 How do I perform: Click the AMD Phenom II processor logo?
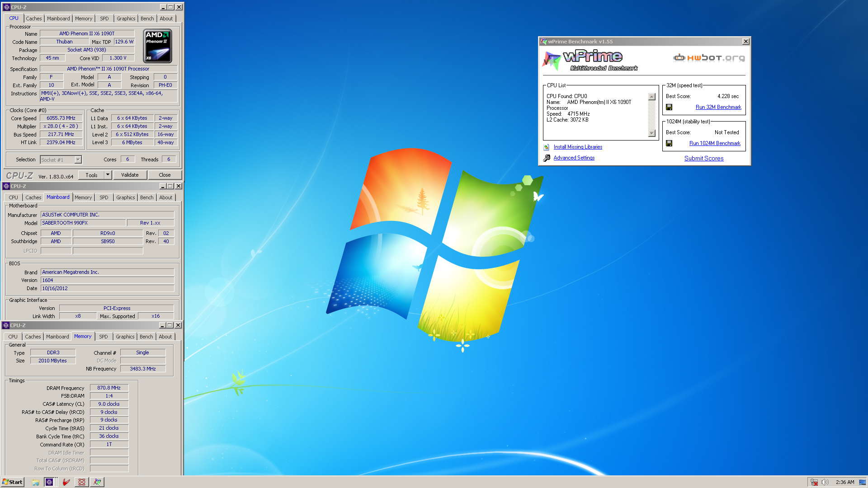[157, 46]
